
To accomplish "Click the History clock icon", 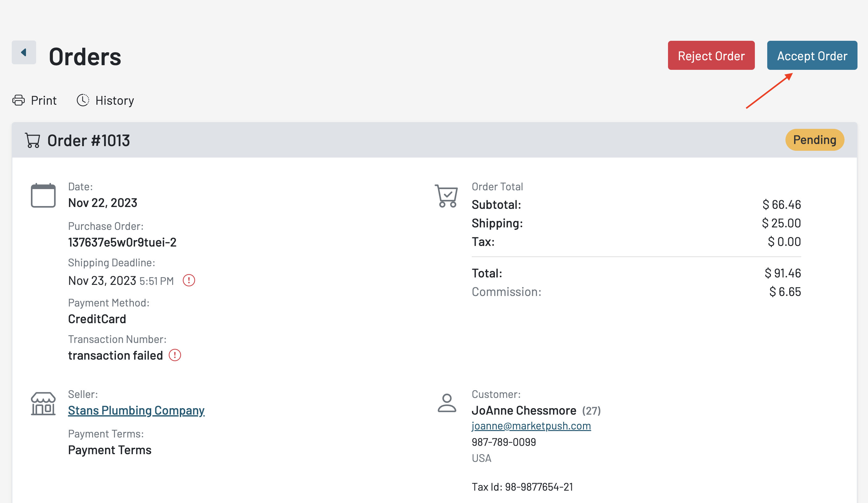I will click(83, 100).
